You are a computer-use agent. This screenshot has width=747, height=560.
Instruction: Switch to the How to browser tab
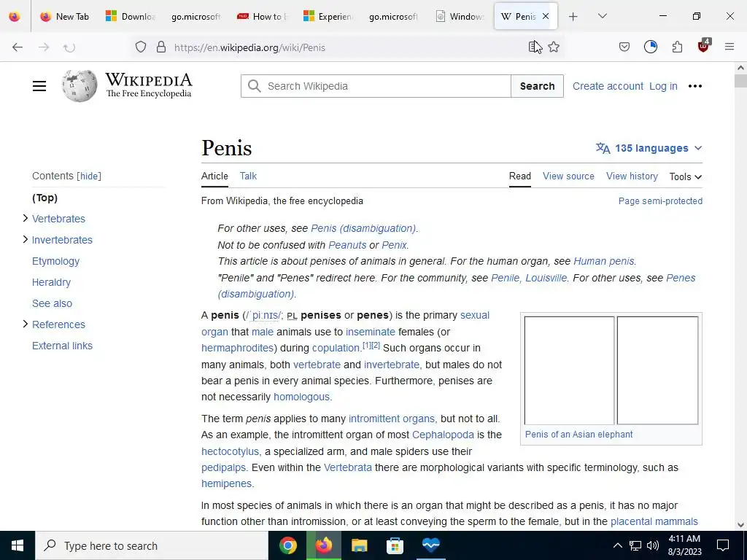click(x=263, y=17)
